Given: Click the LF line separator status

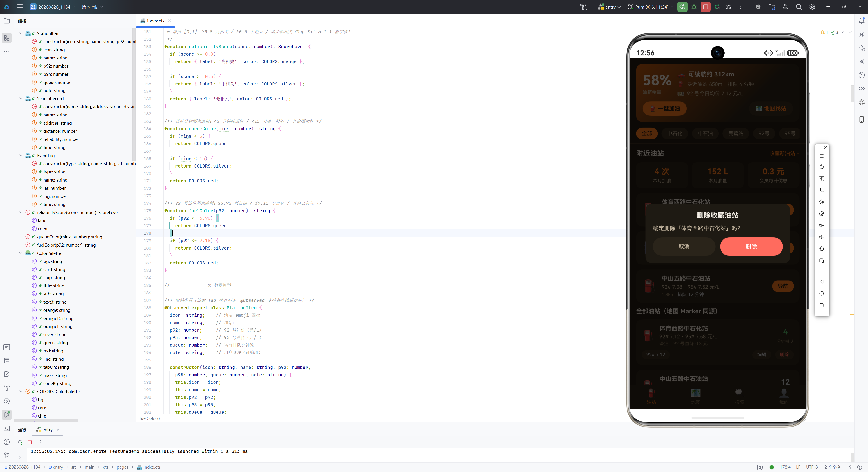Looking at the screenshot, I should coord(798,467).
